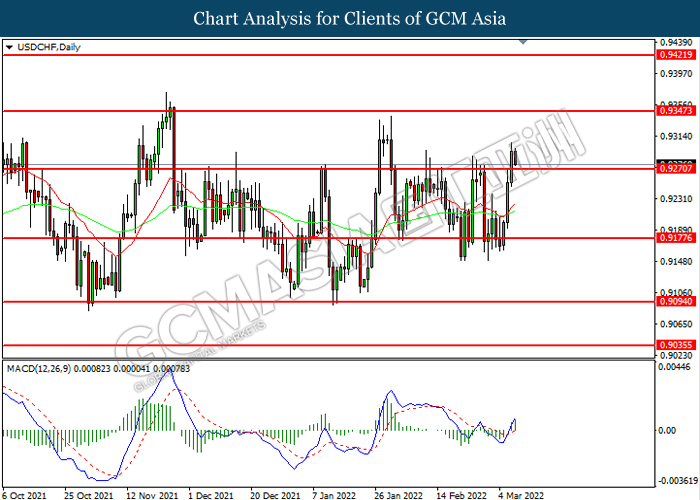
Task: Click the 0.92707 price level tag
Action: click(x=676, y=168)
